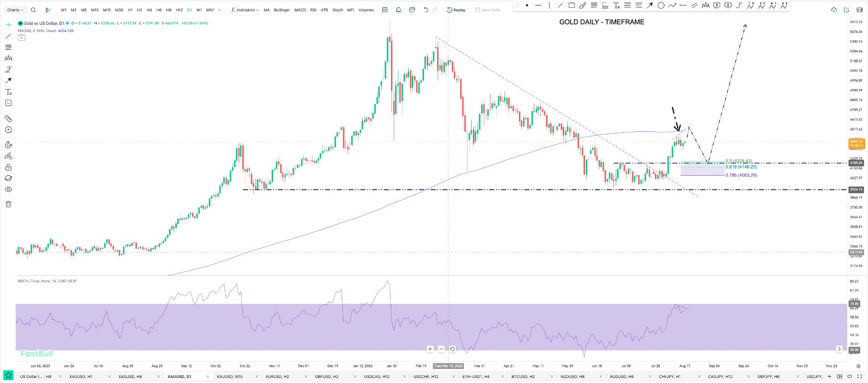Open the BTCUSD, H2 chart tab
This screenshot has width=868, height=383.
(x=523, y=376)
